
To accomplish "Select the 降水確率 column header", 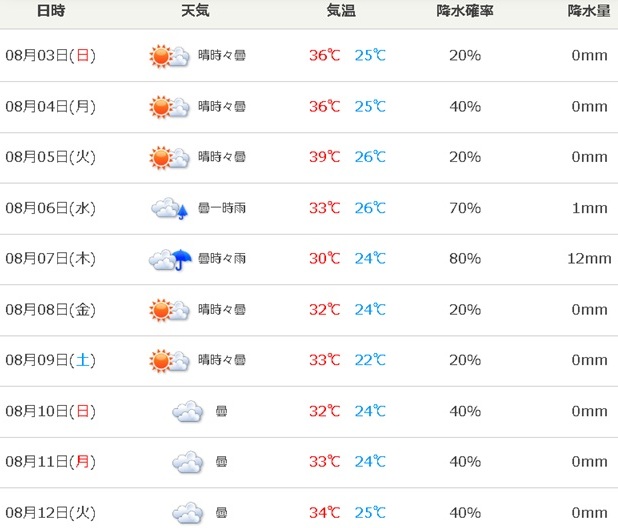I will tap(465, 11).
